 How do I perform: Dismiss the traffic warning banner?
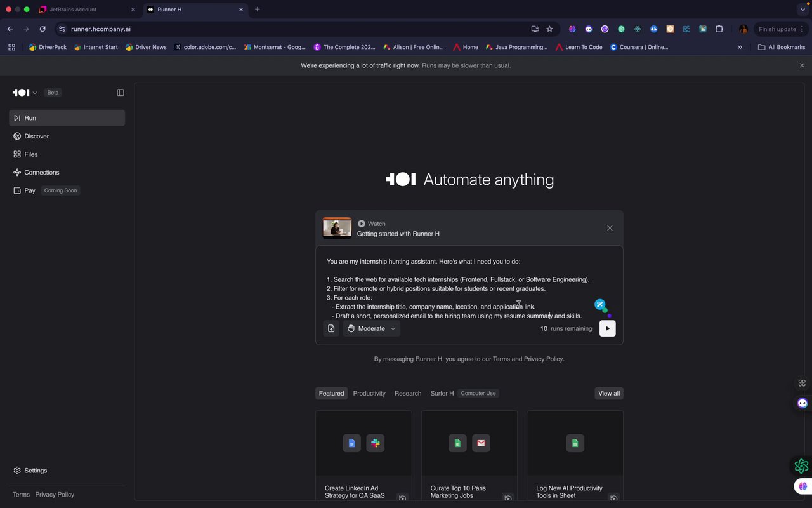[802, 65]
